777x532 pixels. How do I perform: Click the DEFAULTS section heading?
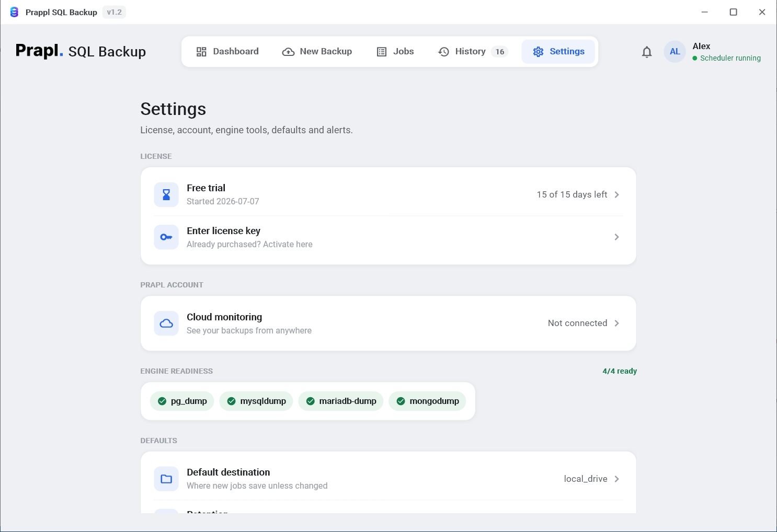coord(158,441)
